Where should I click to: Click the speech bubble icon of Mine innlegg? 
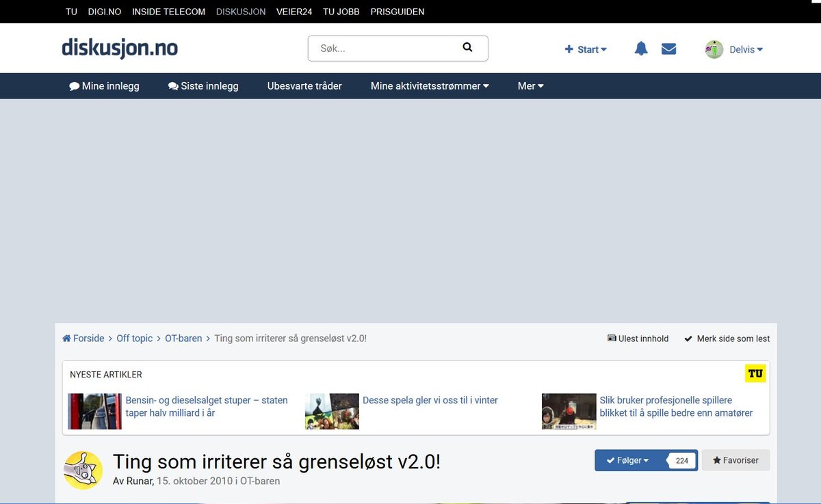(x=74, y=86)
